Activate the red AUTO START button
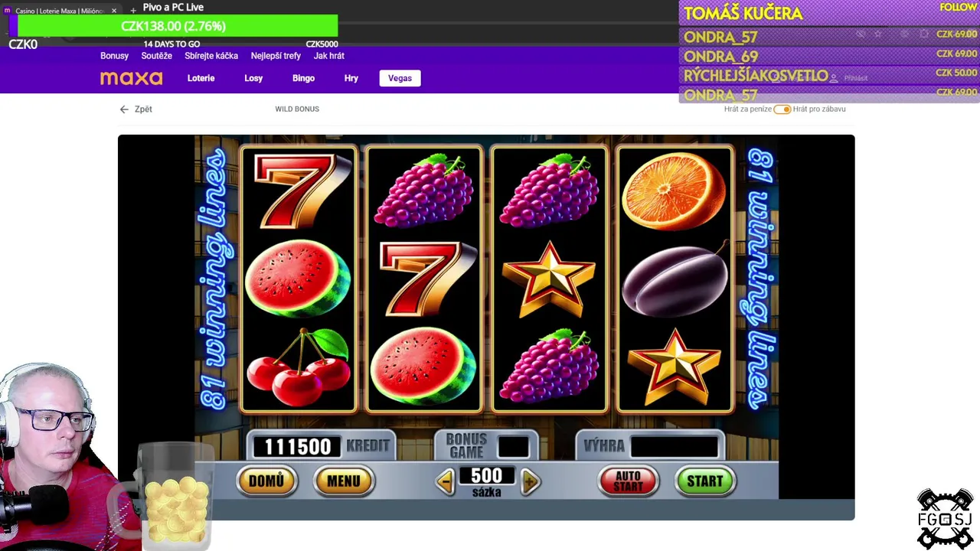The image size is (980, 551). pos(628,481)
